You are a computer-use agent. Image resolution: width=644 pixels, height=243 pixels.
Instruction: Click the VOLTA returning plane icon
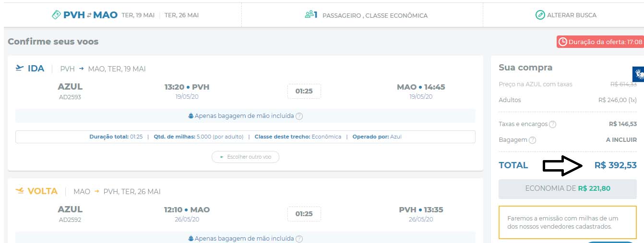click(x=20, y=191)
